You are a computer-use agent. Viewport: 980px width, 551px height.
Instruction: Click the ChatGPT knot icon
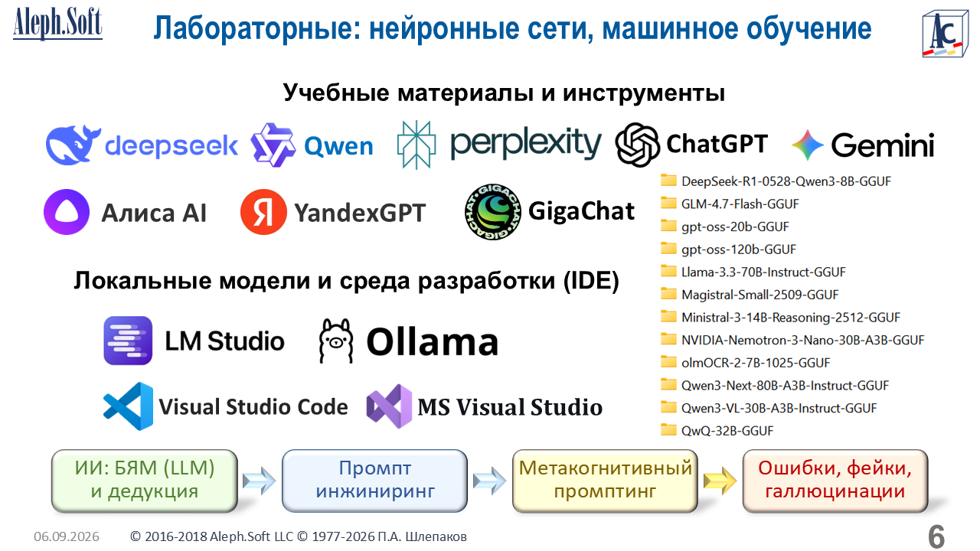coord(638,145)
